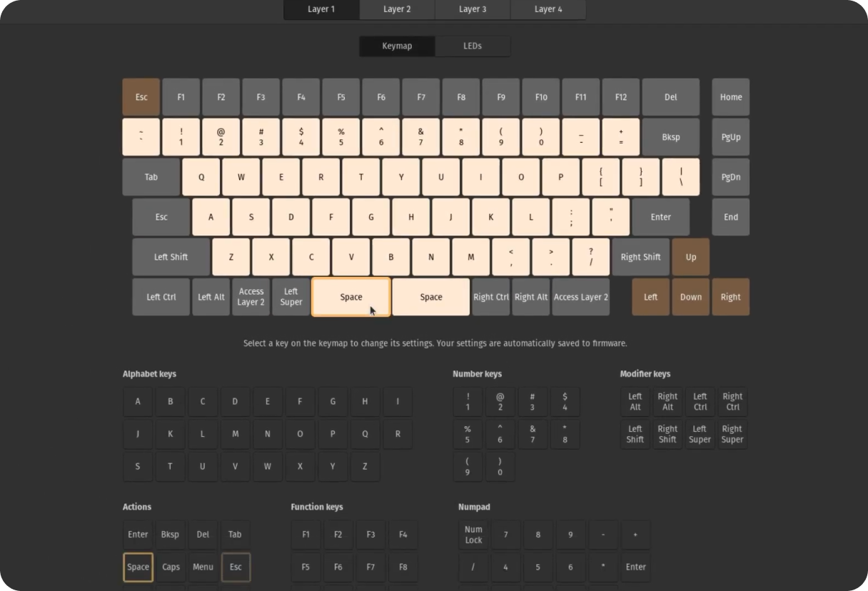Select the Right Shift key on the keymap

tap(640, 257)
